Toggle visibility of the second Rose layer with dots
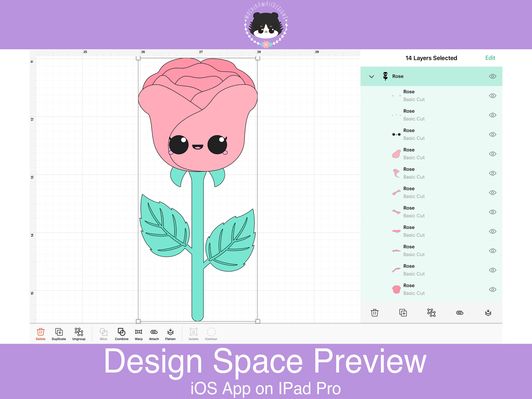 pos(493,115)
